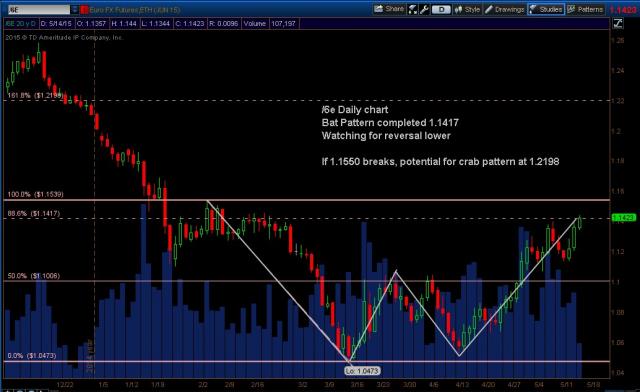Open the Patterns menu

(x=586, y=9)
